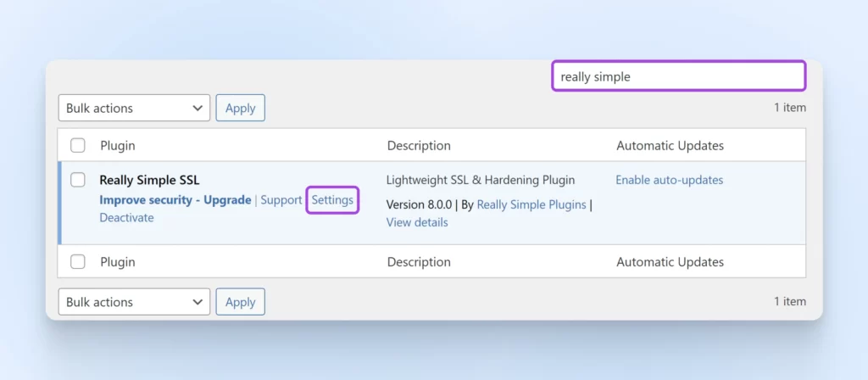Click the "Lightweight SSL & Hardening Plugin" description text

click(x=481, y=180)
